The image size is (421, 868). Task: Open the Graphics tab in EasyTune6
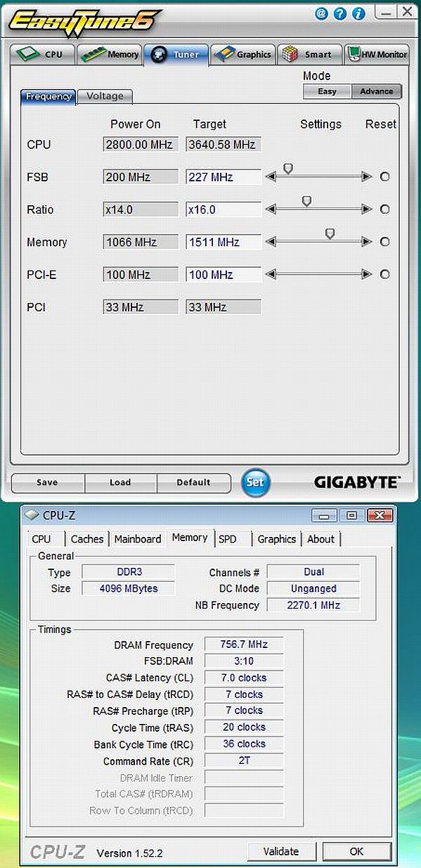[243, 55]
